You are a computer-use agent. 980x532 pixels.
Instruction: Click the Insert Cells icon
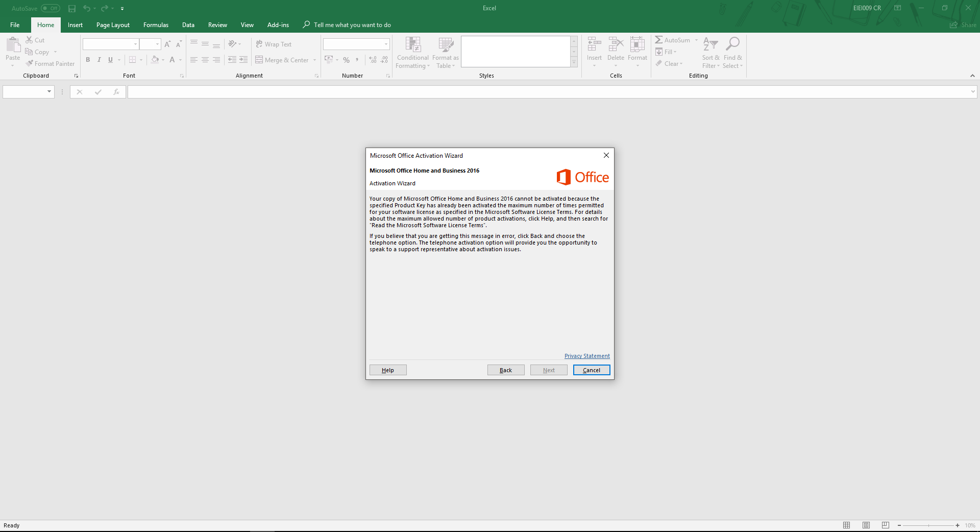coord(594,44)
